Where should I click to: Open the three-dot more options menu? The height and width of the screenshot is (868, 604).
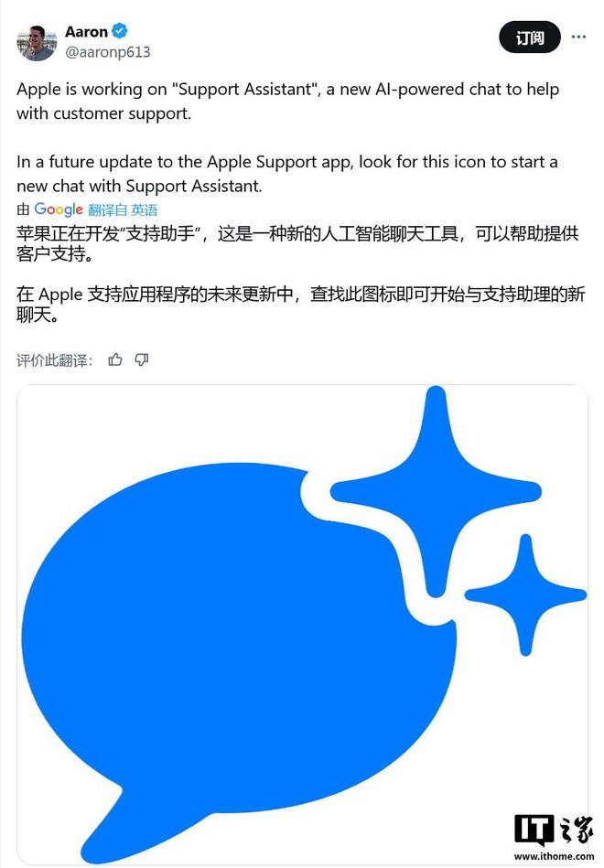(x=578, y=38)
